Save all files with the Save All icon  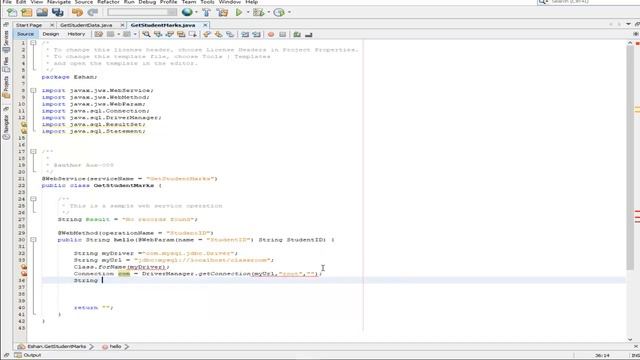coord(58,13)
